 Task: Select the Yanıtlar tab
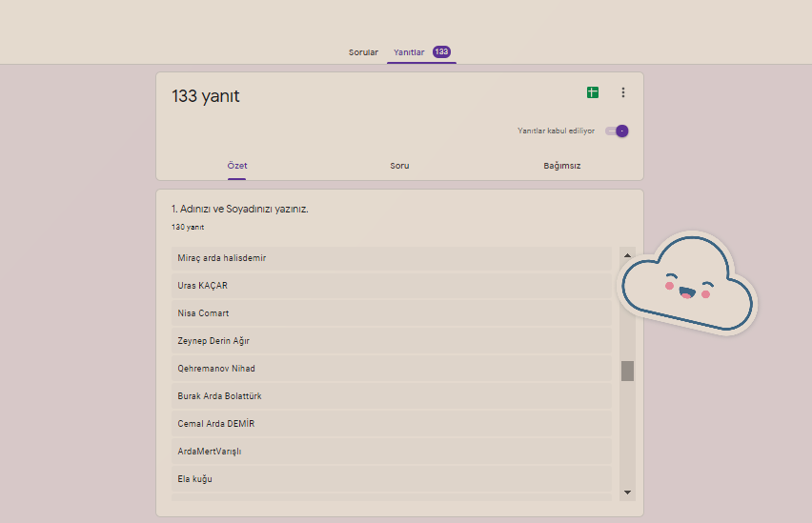[x=409, y=52]
